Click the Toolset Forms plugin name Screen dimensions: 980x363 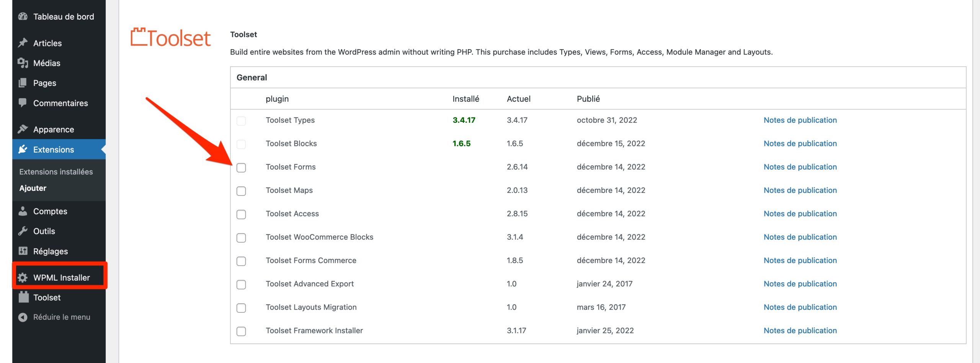click(291, 167)
